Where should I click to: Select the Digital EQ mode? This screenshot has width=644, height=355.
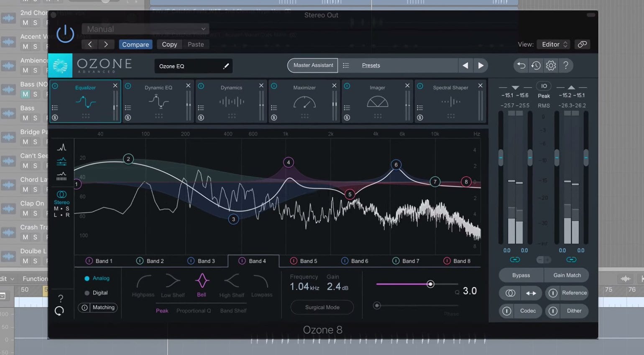click(x=96, y=293)
